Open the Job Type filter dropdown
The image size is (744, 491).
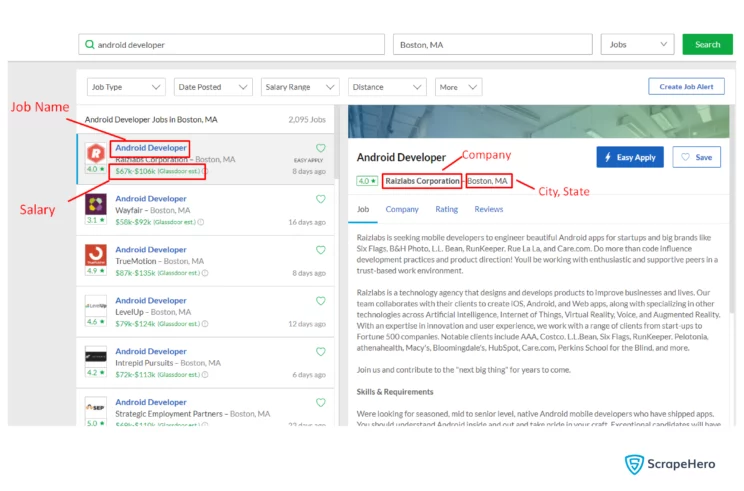[126, 87]
